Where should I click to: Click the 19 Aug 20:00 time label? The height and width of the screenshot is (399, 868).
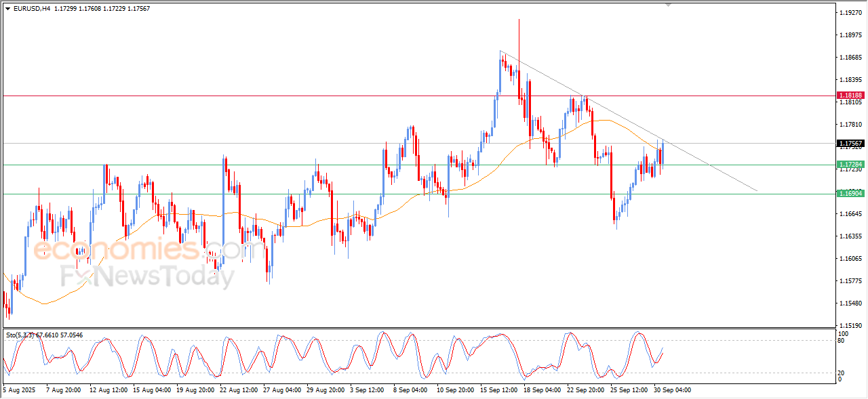pyautogui.click(x=195, y=390)
